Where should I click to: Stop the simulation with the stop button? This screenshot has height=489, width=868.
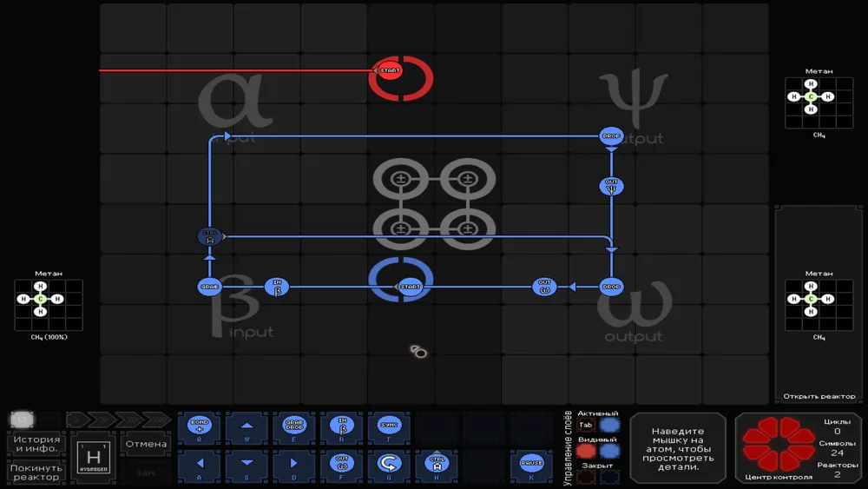23,420
